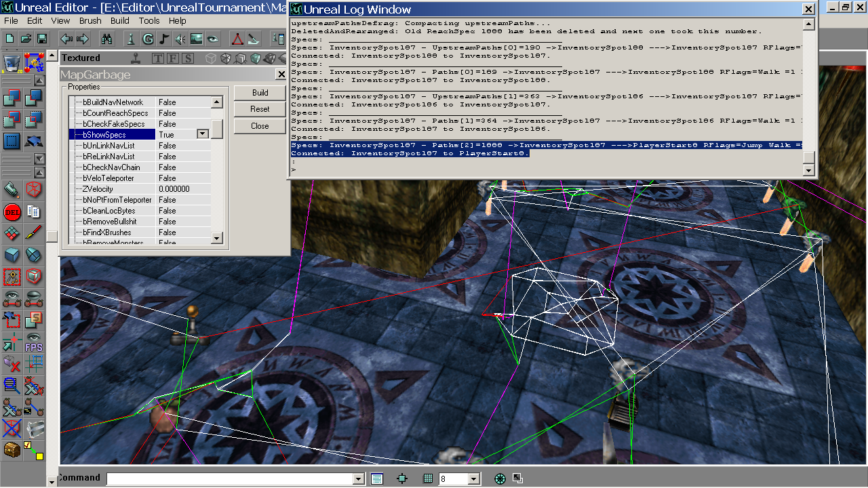Click the Open map folder icon
The image size is (868, 488).
(x=26, y=39)
